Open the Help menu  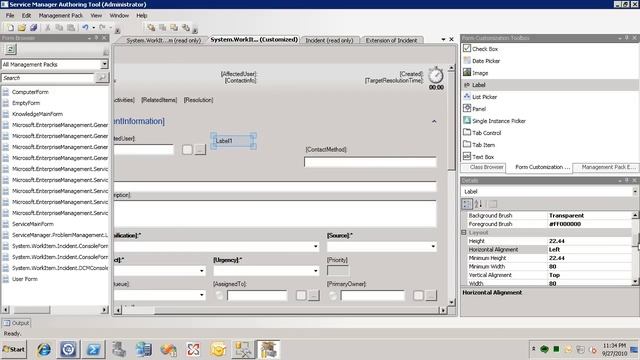[x=142, y=16]
